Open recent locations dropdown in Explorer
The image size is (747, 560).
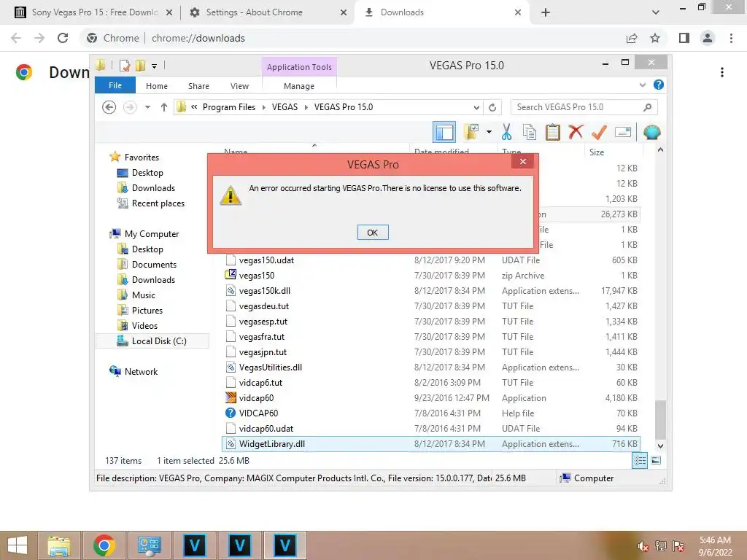(x=147, y=107)
